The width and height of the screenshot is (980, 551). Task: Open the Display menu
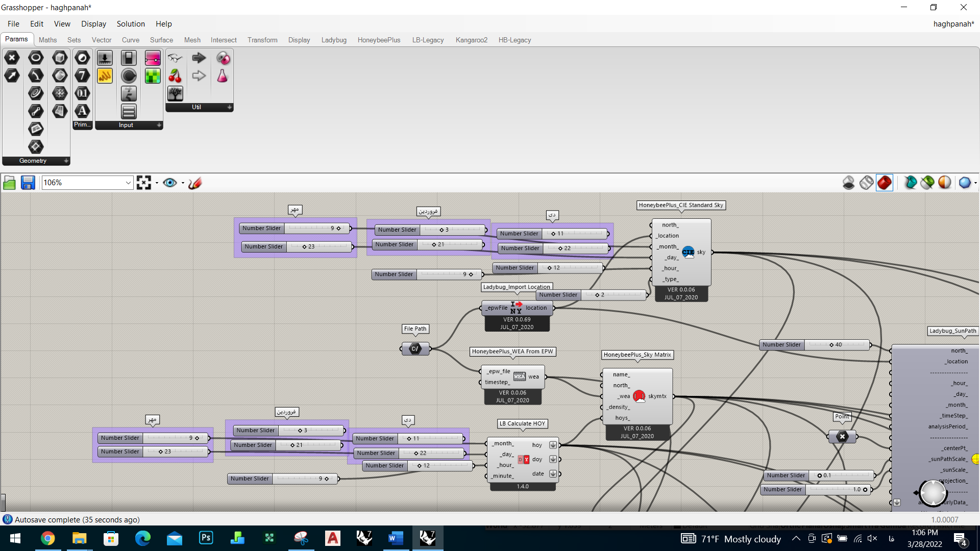point(93,24)
